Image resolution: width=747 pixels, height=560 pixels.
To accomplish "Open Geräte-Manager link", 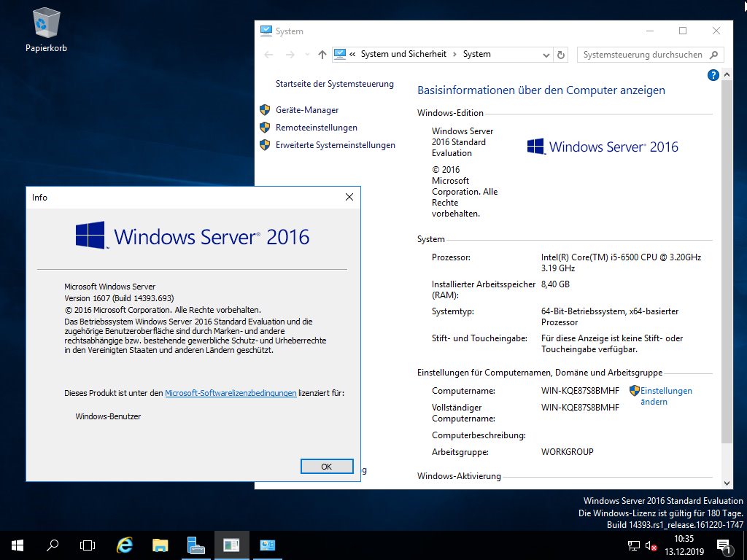I will coord(307,110).
